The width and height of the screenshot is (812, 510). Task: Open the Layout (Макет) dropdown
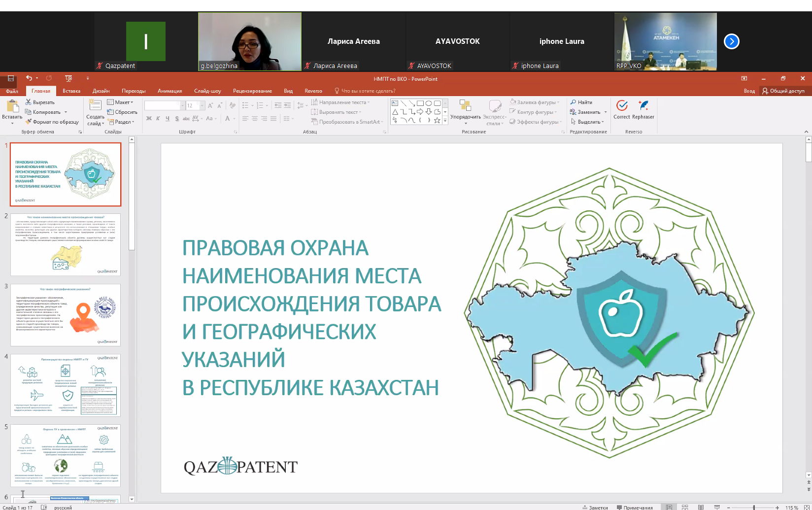tap(120, 102)
